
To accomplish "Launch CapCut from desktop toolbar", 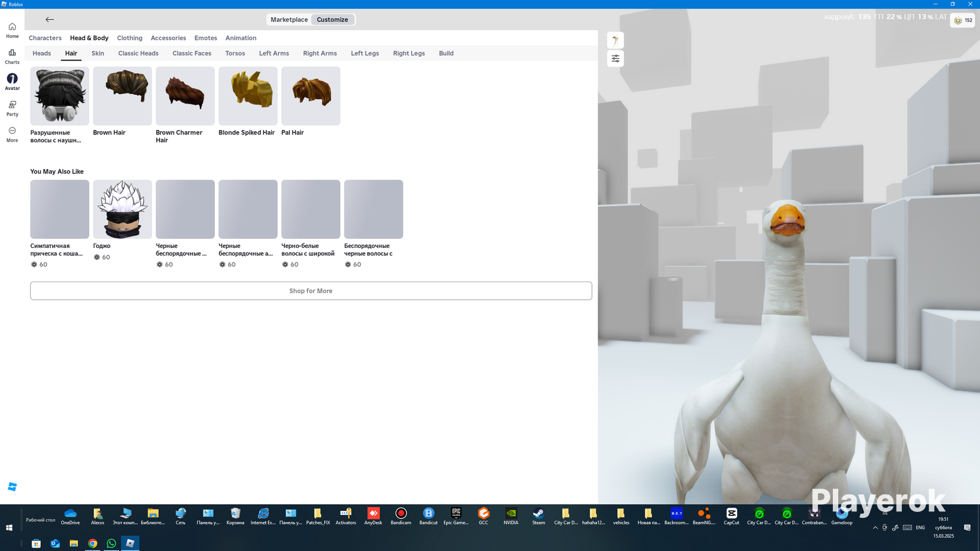I will pyautogui.click(x=731, y=516).
